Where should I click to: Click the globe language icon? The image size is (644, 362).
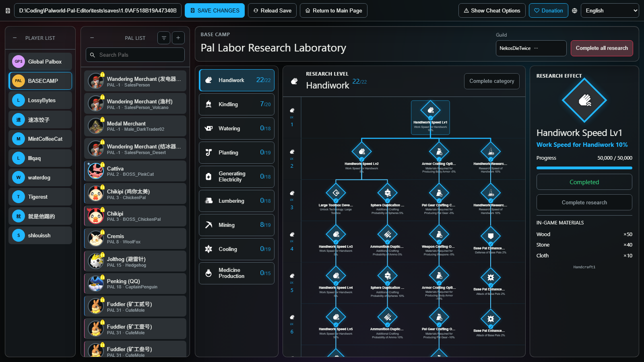click(x=575, y=11)
